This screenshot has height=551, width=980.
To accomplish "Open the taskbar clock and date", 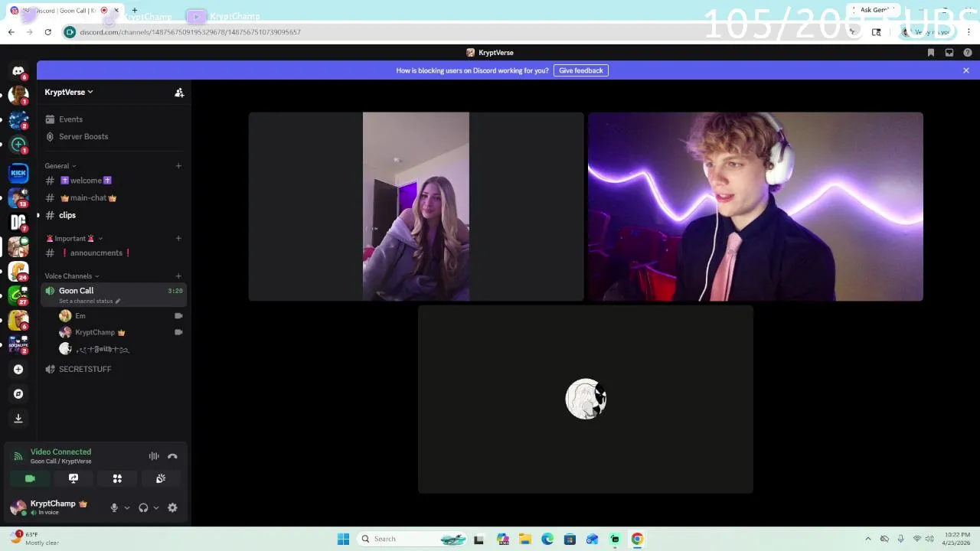I will (x=957, y=539).
